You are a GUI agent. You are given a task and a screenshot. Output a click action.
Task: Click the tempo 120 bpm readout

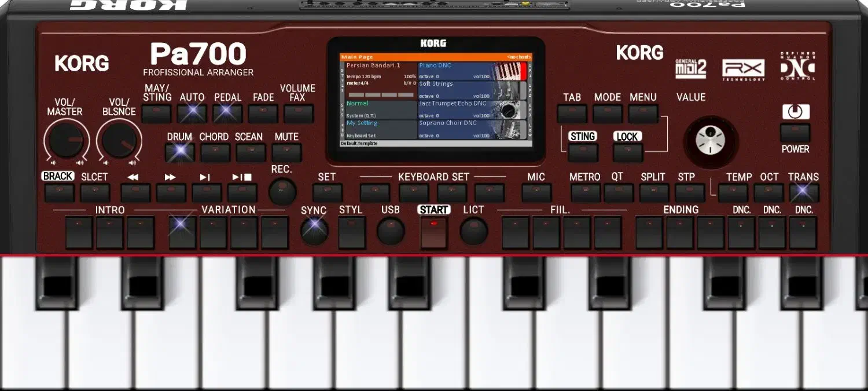coord(364,76)
